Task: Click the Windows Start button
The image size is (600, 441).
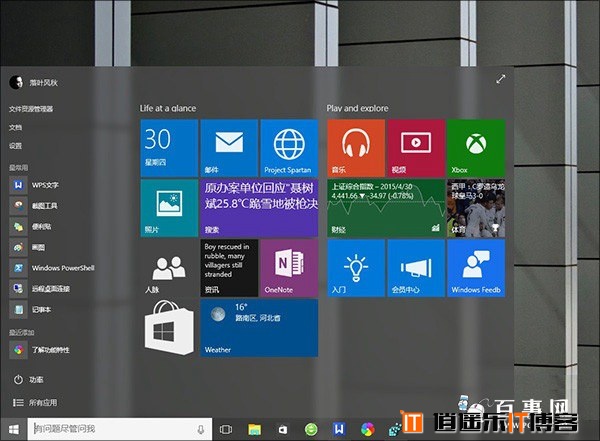Action: (14, 430)
